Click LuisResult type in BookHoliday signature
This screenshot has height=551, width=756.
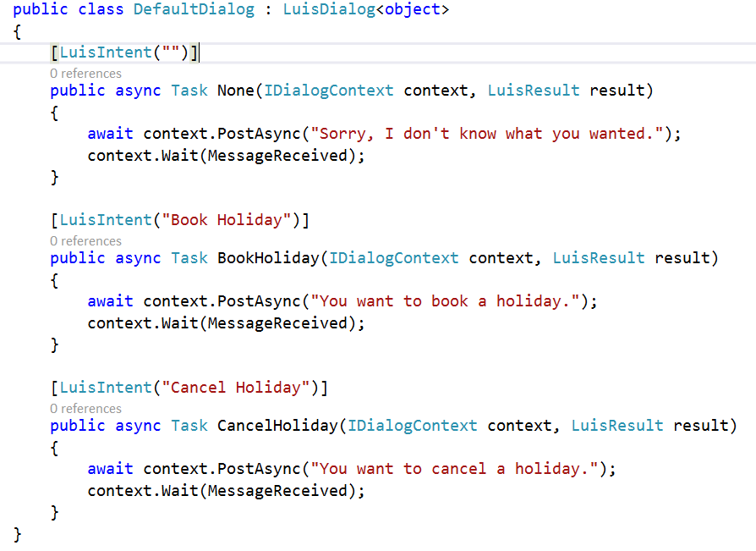coord(599,258)
